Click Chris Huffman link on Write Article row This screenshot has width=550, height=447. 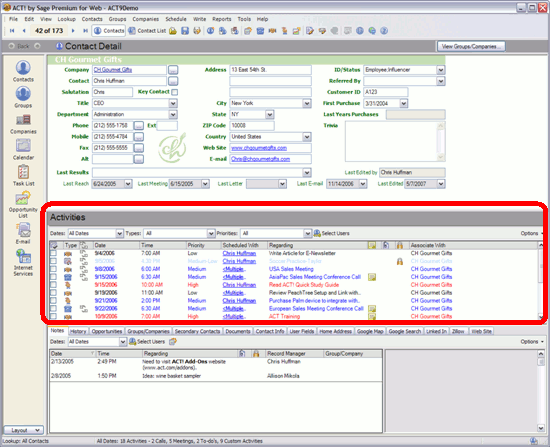pos(239,253)
